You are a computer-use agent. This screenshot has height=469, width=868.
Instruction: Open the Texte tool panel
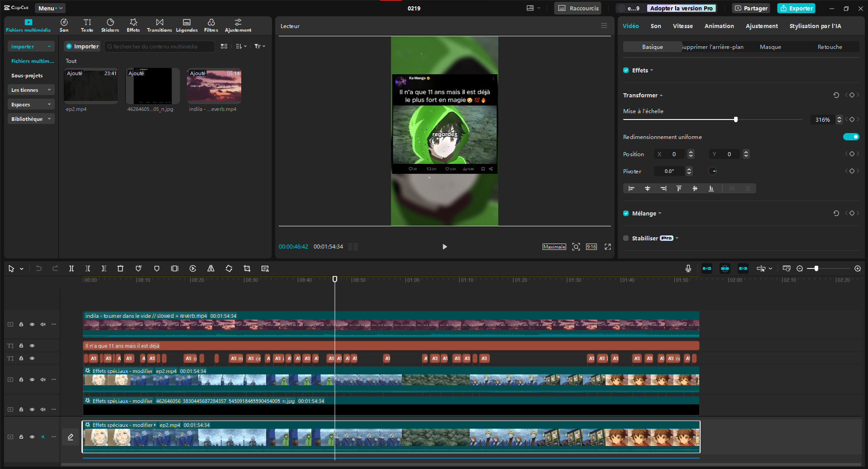pos(87,25)
